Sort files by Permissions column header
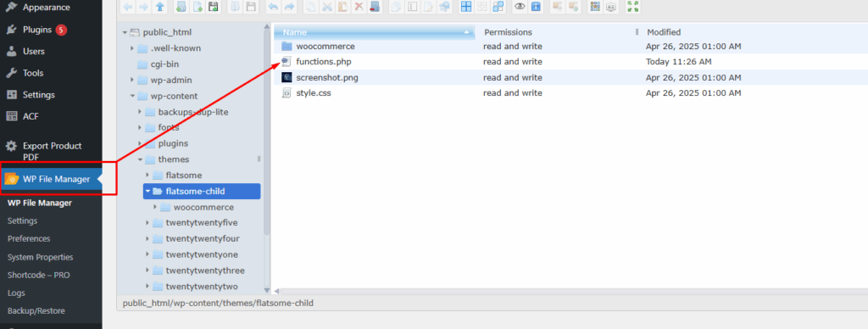This screenshot has height=329, width=868. [x=557, y=32]
